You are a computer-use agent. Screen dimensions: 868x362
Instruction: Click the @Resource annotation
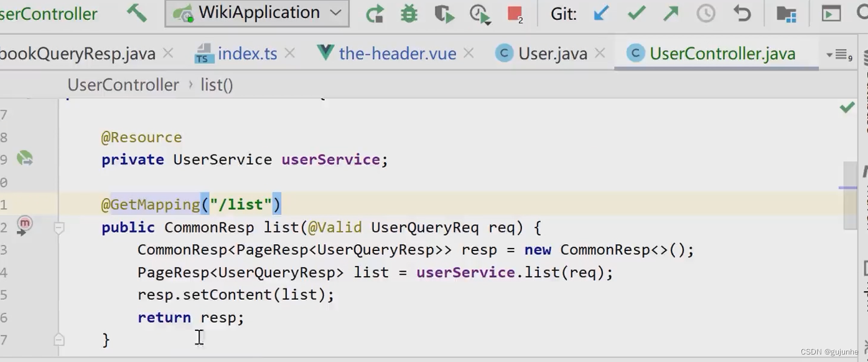tap(142, 137)
